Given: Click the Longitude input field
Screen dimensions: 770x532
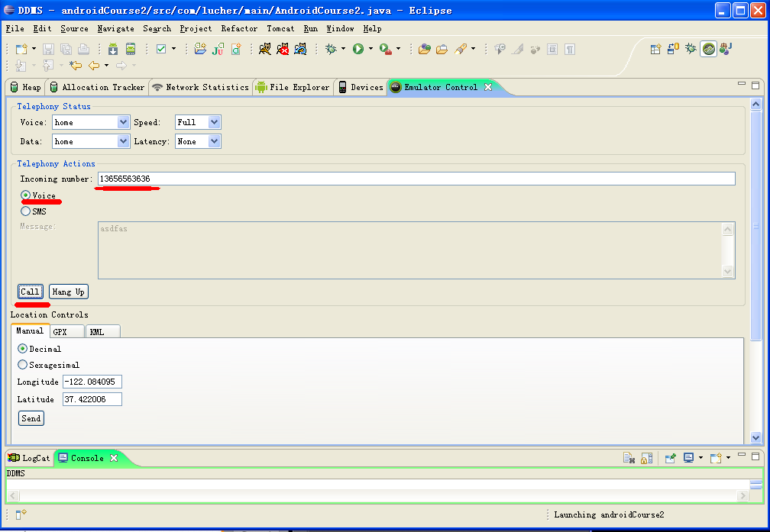Looking at the screenshot, I should tap(92, 382).
